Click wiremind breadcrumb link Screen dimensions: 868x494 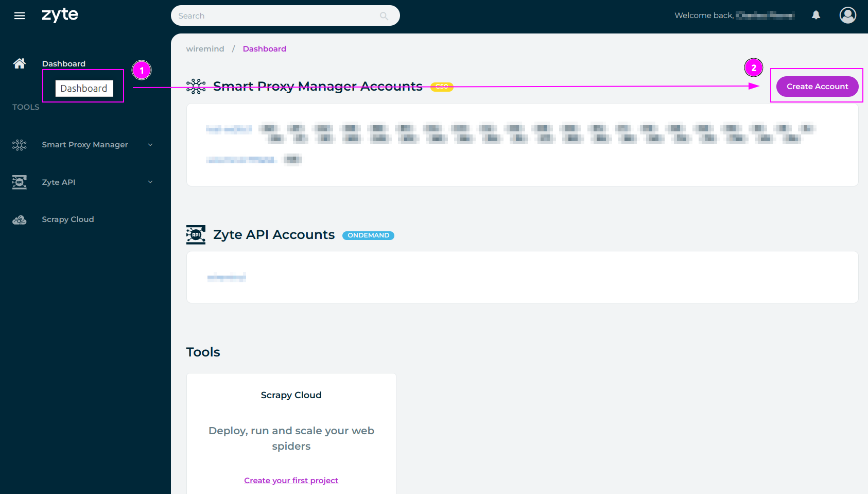(205, 49)
